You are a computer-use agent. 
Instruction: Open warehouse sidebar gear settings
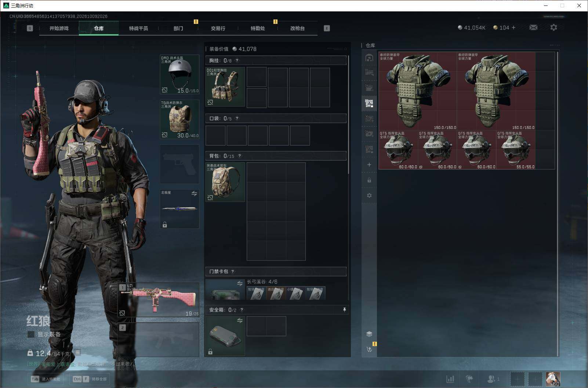[x=369, y=195]
